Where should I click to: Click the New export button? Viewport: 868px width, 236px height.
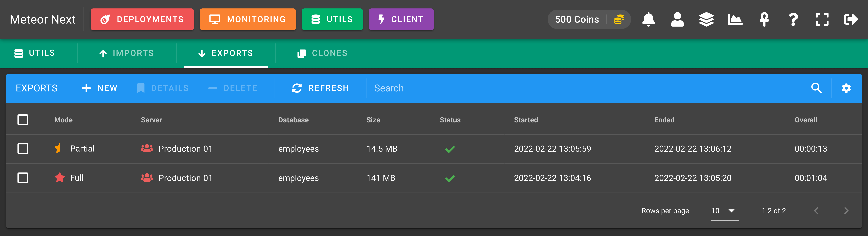(x=100, y=88)
